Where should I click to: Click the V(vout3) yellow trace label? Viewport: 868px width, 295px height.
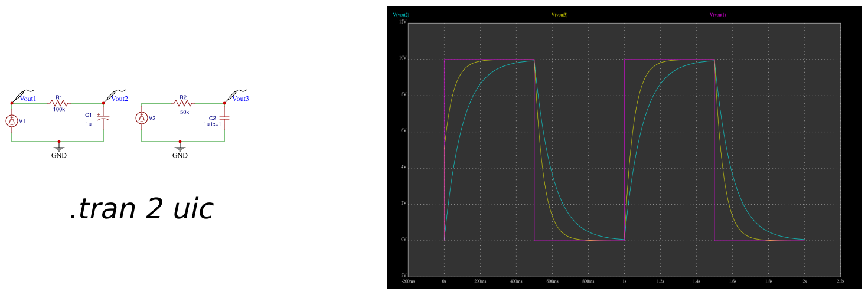click(559, 14)
